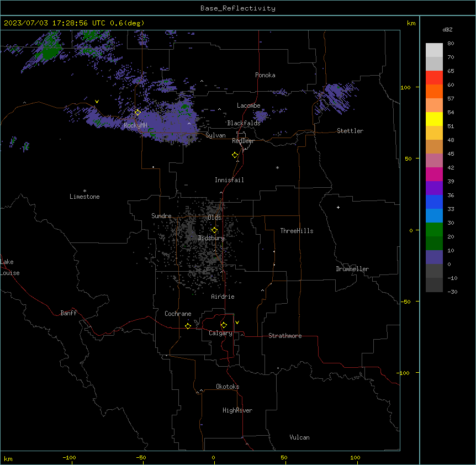This screenshot has height=465, width=476.
Task: Click the yellow V marker east of Calgary
Action: (x=237, y=323)
